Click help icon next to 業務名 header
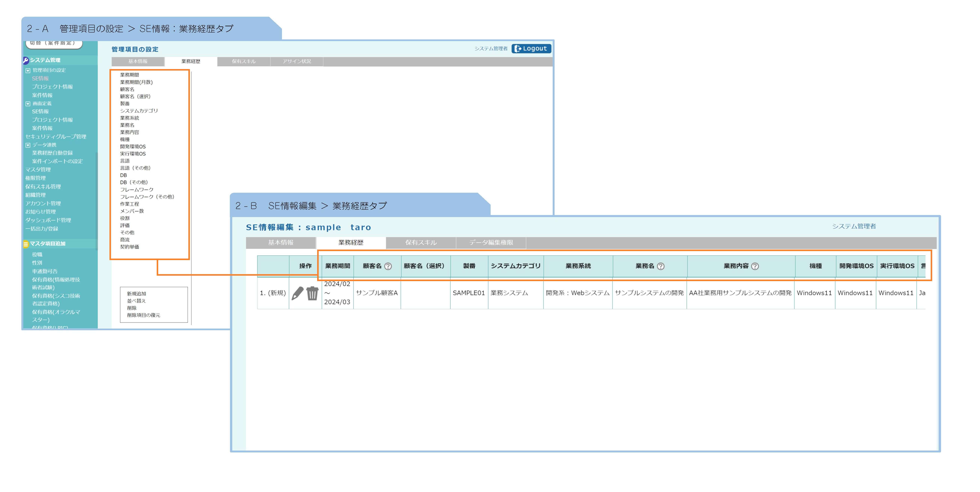980x492 pixels. (x=661, y=266)
